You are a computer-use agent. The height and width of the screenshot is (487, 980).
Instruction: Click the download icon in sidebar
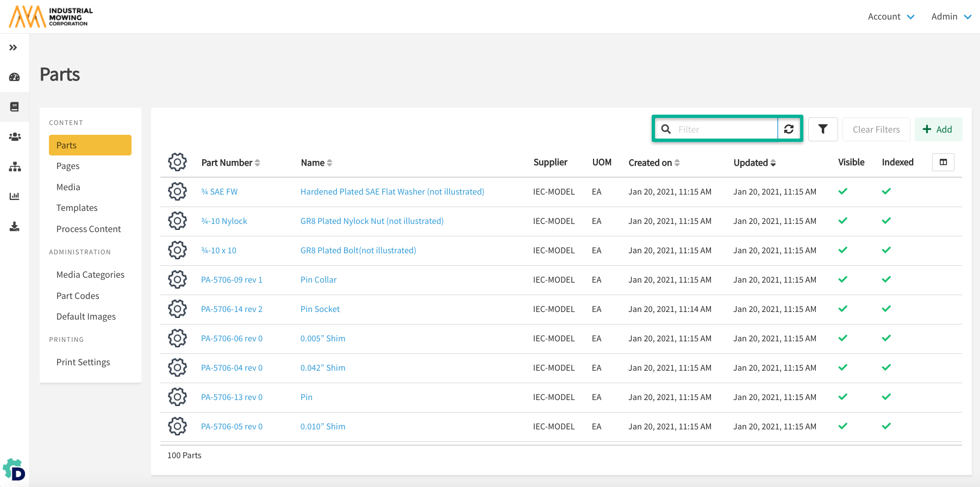pos(15,227)
